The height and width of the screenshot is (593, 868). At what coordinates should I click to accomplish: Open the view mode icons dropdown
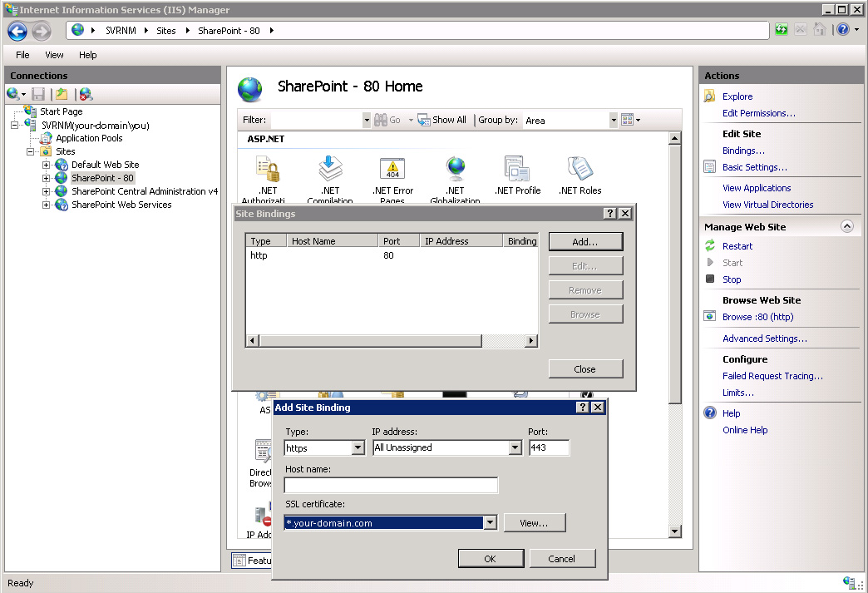tap(630, 120)
